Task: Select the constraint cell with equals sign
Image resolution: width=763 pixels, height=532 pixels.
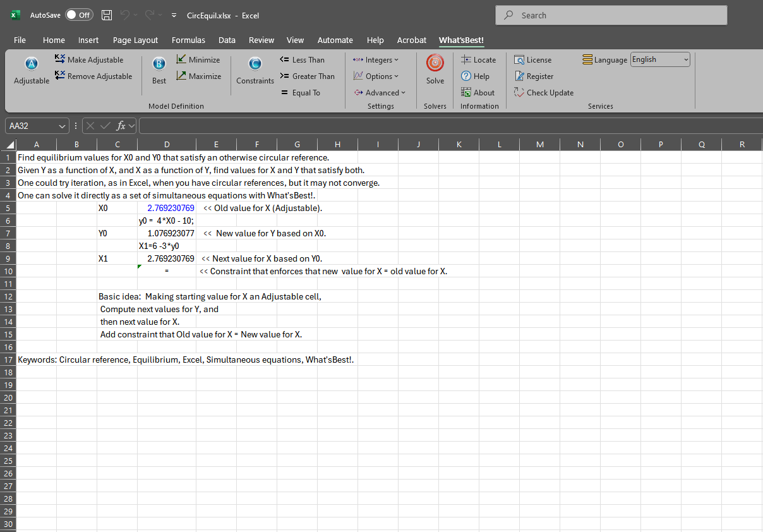Action: pos(167,271)
